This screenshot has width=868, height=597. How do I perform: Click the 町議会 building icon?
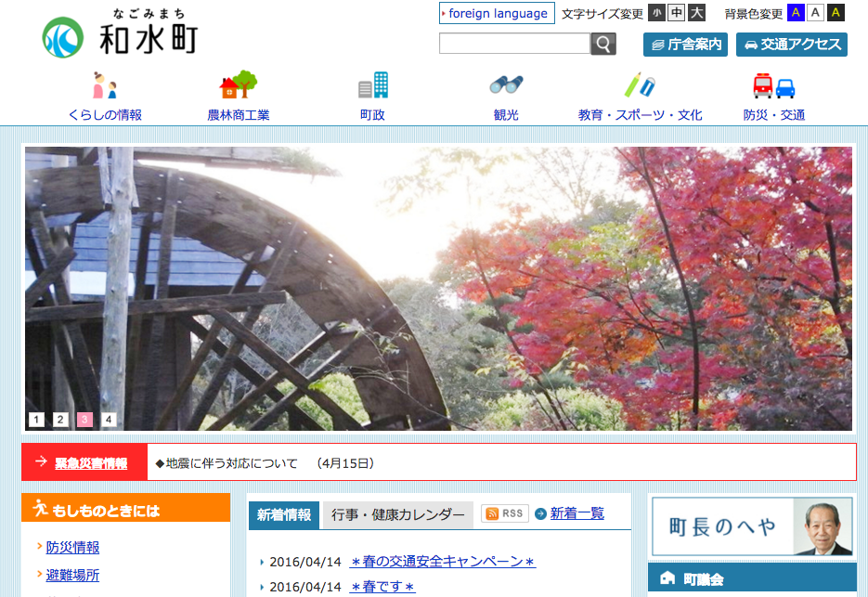(x=667, y=578)
